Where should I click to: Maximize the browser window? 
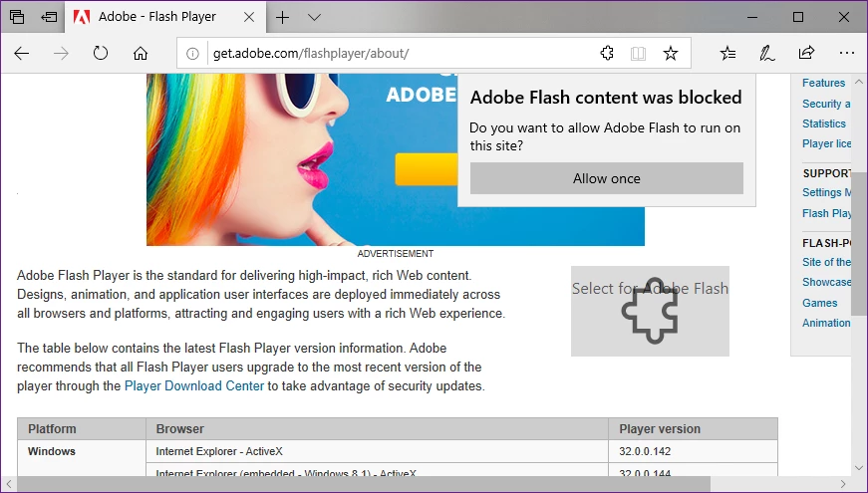(x=797, y=17)
